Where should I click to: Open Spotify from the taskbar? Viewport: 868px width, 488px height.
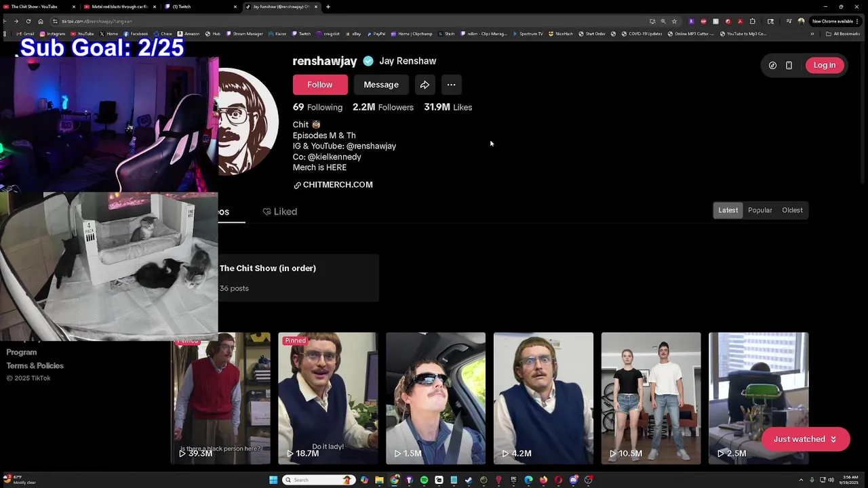(x=424, y=480)
